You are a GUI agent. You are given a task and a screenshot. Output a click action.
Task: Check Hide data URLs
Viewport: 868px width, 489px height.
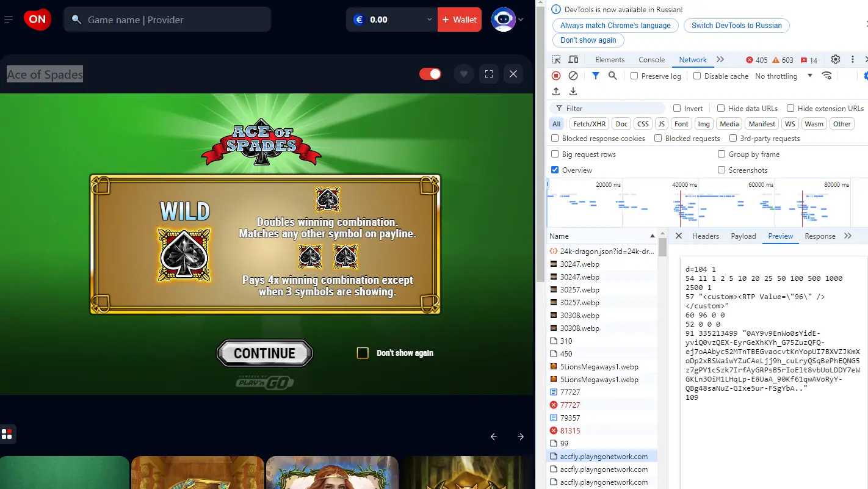(x=721, y=108)
